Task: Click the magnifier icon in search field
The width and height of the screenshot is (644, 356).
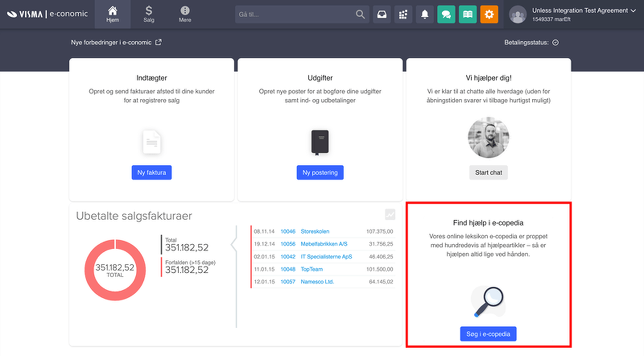Action: tap(360, 14)
